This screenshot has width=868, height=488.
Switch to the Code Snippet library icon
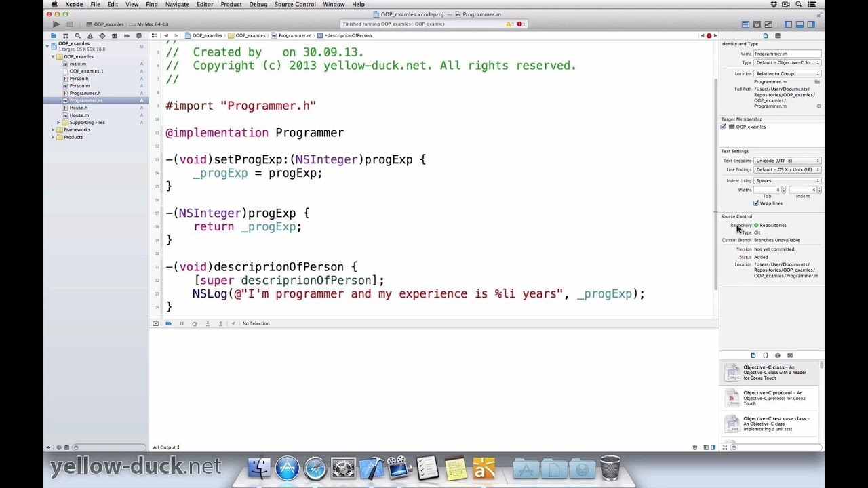pos(765,355)
